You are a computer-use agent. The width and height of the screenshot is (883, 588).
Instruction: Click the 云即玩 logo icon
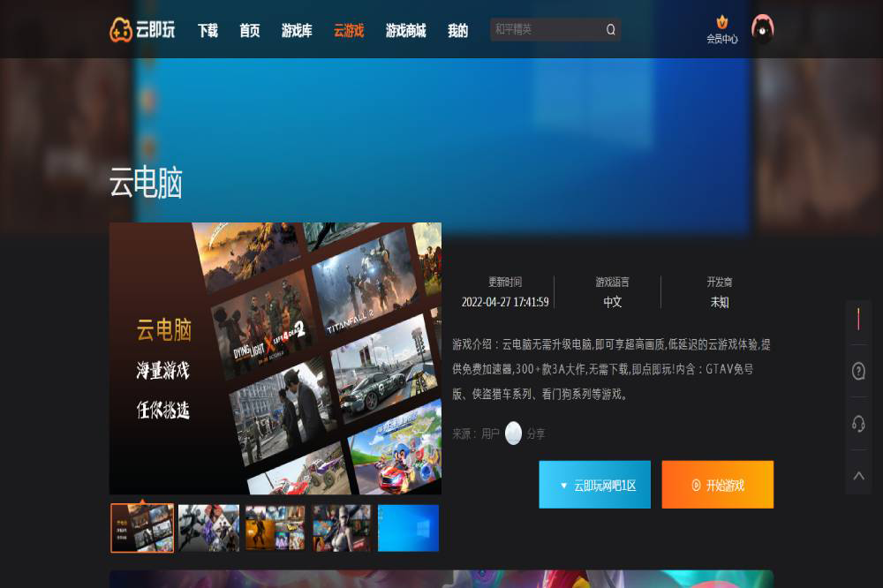tap(120, 29)
